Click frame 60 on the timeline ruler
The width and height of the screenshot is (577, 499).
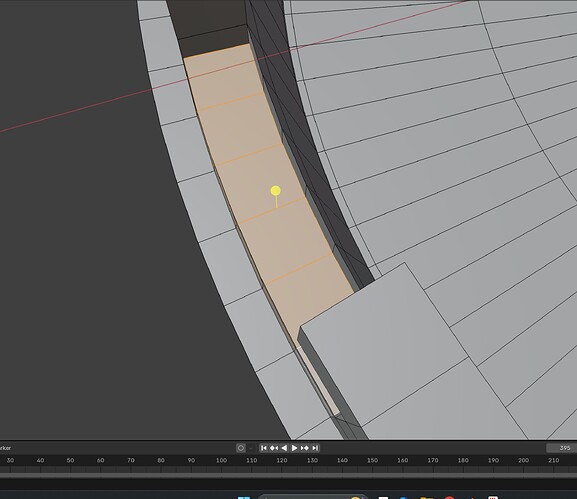click(x=100, y=460)
